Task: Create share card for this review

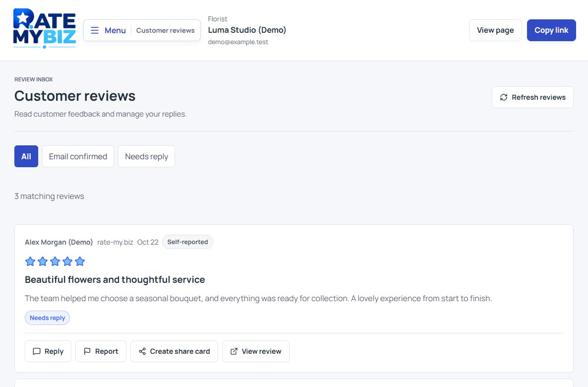Action: [x=174, y=351]
